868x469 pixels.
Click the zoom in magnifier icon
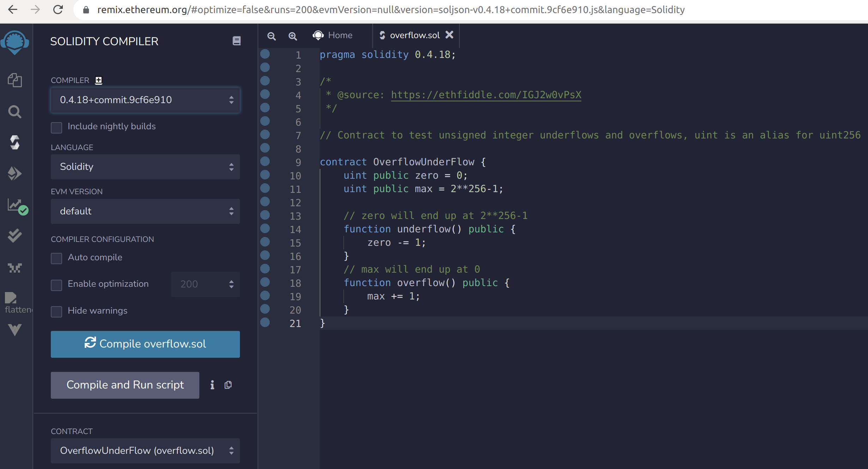293,36
